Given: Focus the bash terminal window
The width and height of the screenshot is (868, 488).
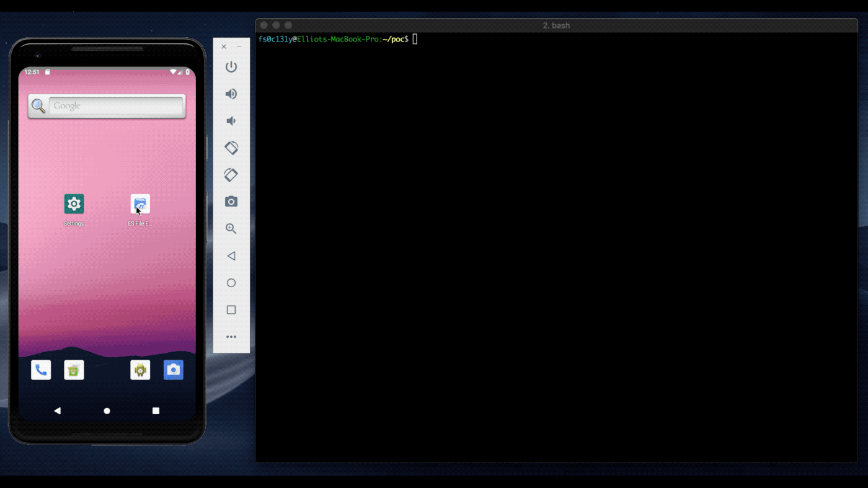Looking at the screenshot, I should (x=556, y=248).
